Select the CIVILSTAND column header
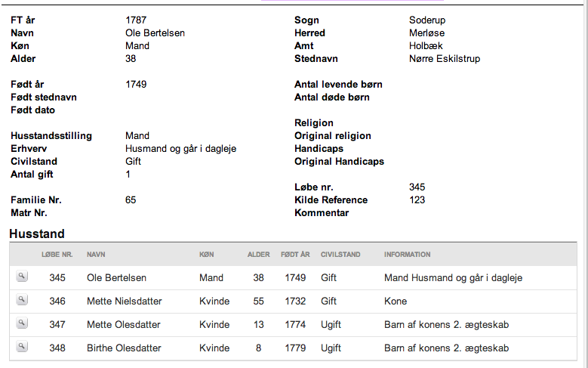This screenshot has width=588, height=368. [x=340, y=255]
